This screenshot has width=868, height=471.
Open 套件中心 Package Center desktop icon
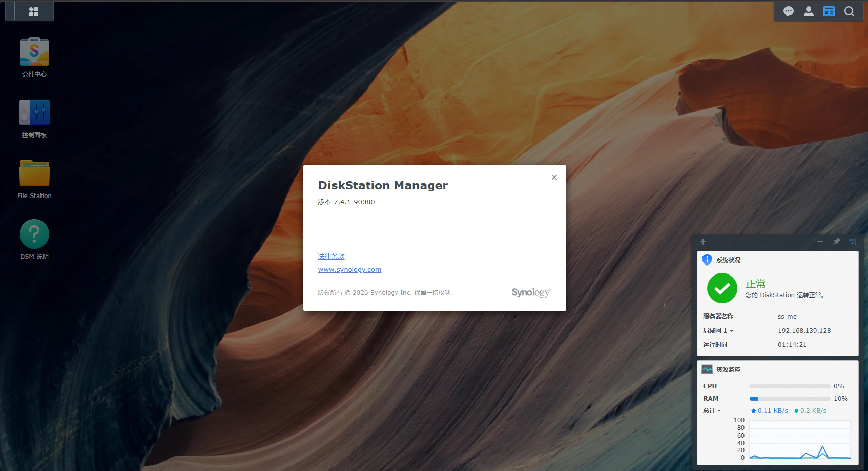[34, 58]
